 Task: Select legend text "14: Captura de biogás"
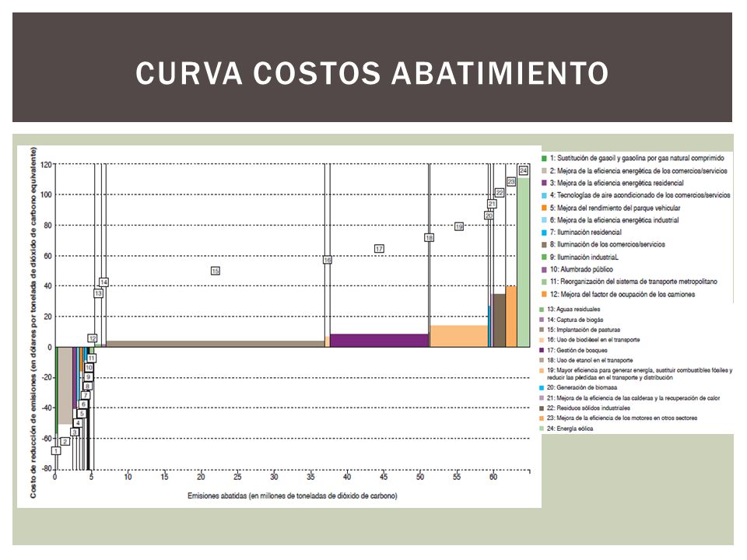point(575,320)
